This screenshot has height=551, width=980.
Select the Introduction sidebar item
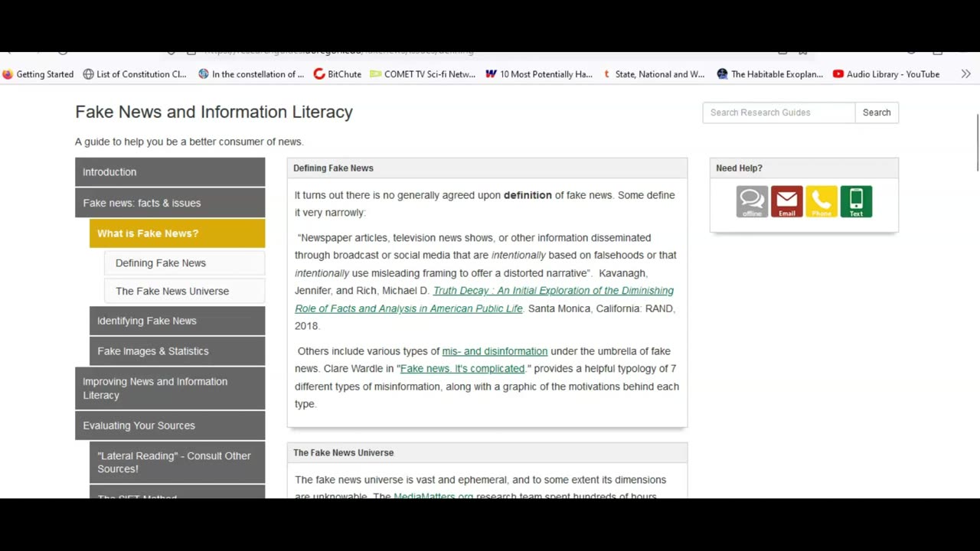pos(170,172)
